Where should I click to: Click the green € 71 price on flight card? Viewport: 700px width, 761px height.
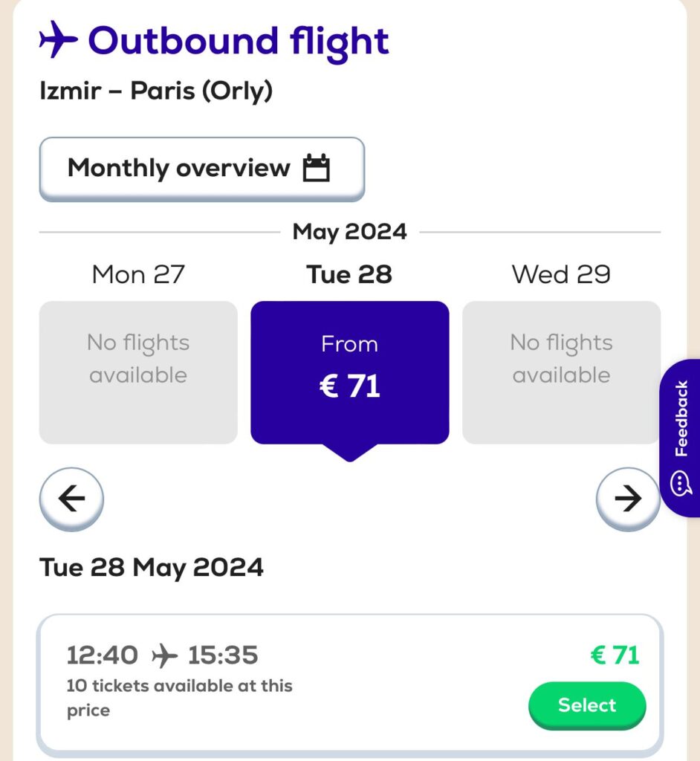[615, 655]
